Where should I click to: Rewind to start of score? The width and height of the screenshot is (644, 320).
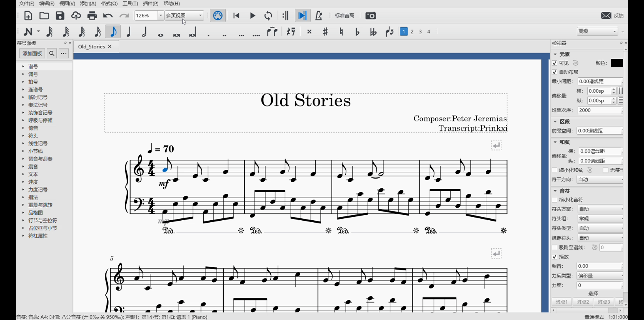[x=236, y=16]
